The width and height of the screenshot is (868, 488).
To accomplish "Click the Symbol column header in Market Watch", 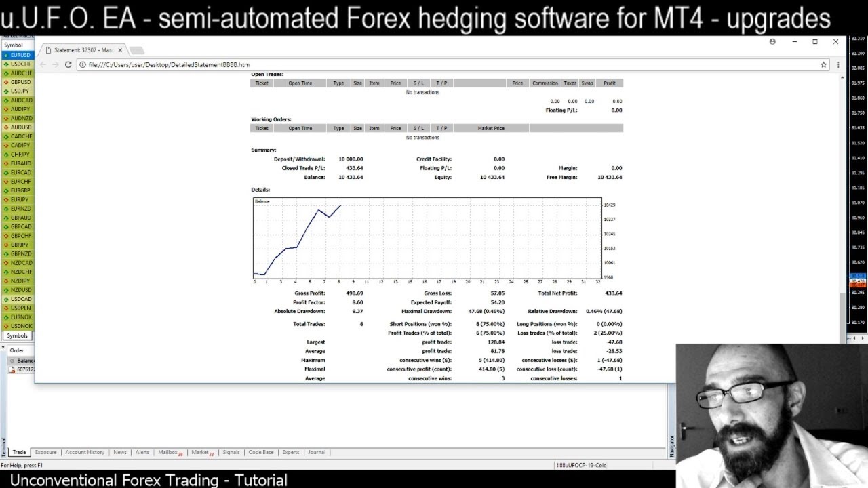I will [x=17, y=45].
